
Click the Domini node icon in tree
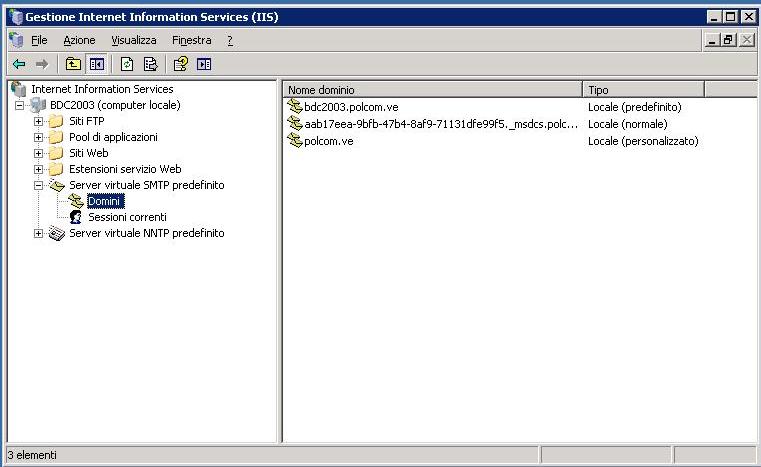(76, 201)
